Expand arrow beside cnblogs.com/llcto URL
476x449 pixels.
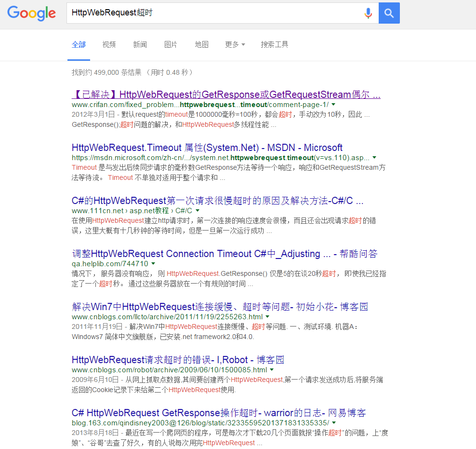click(x=267, y=316)
